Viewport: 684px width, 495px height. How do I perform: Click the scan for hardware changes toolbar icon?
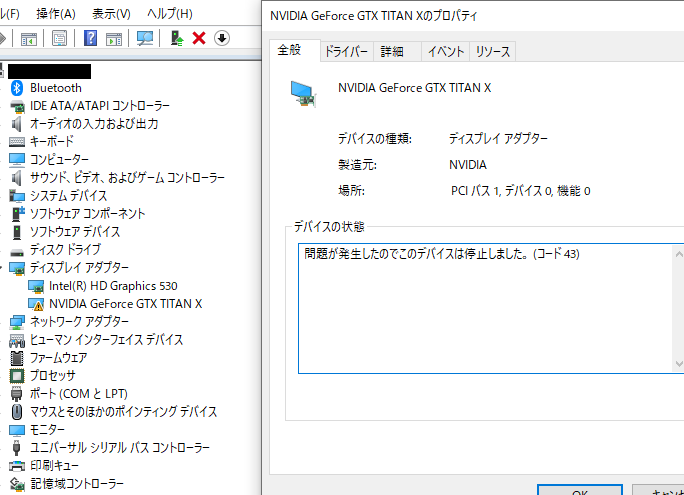coord(146,38)
